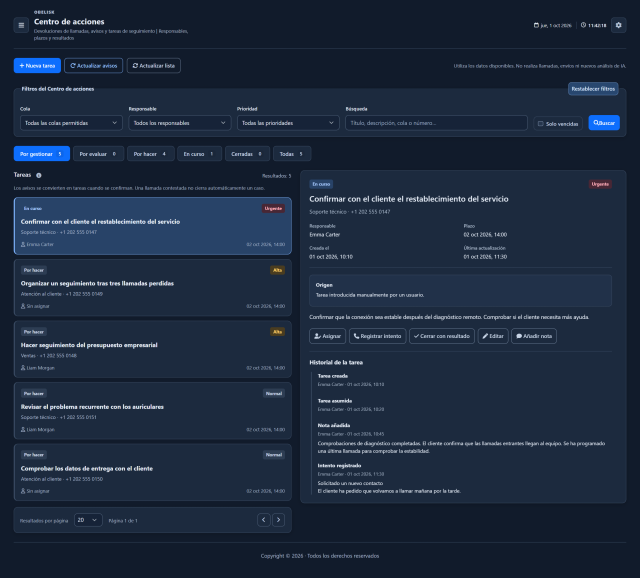Expand the Cola queue dropdown
640x578 pixels.
click(x=71, y=123)
